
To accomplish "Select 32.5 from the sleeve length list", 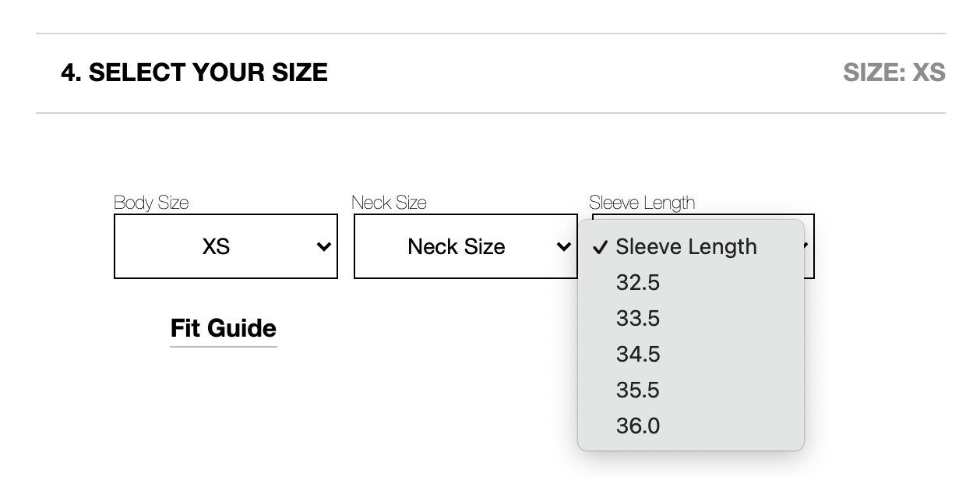I will 637,282.
